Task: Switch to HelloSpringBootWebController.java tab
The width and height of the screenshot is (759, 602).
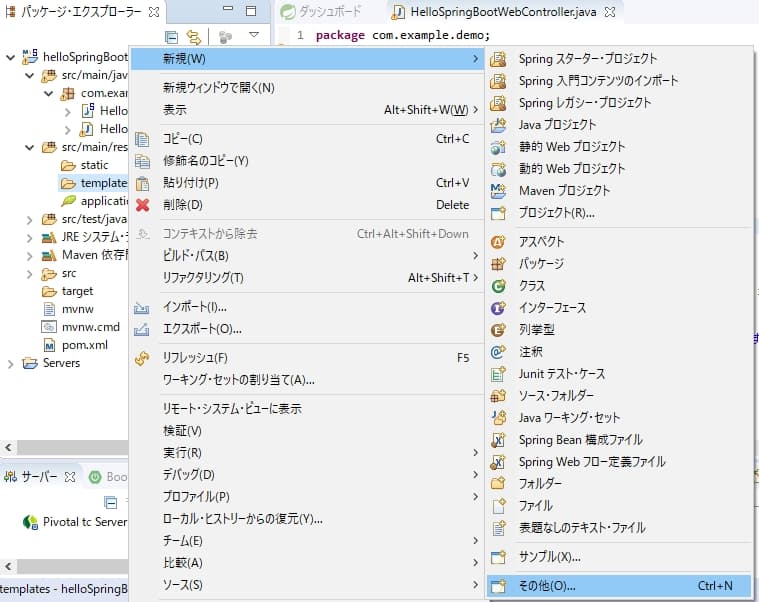Action: 502,12
